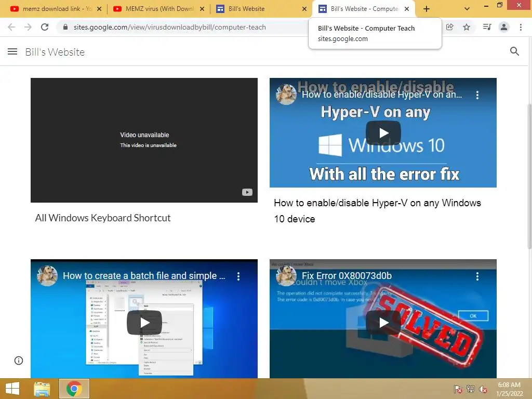532x399 pixels.
Task: Open the Windows Start button
Action: pos(12,389)
